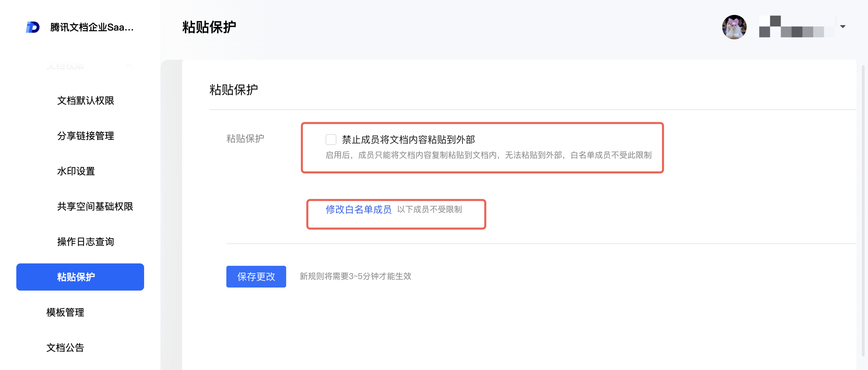Enable 禁止成员将文档内容粘贴到外部 checkbox
868x370 pixels.
coord(331,140)
